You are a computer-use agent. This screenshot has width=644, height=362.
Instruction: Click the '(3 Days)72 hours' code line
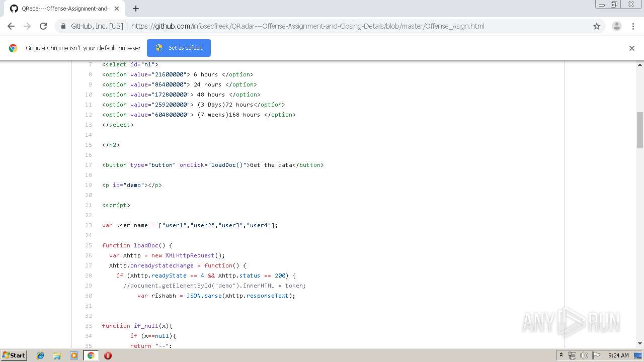point(194,105)
